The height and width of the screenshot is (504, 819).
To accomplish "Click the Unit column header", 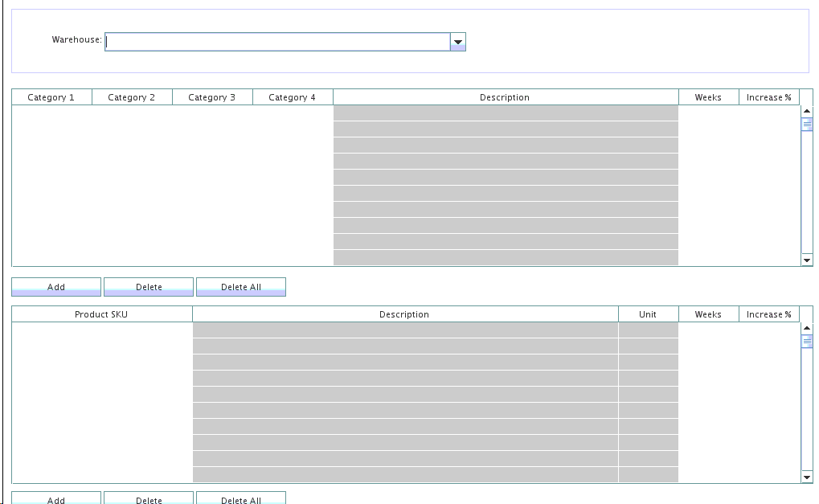I will (x=648, y=314).
